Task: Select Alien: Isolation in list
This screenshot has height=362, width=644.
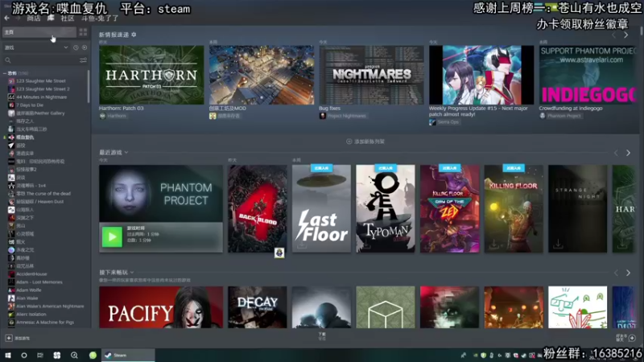Action: (31, 314)
